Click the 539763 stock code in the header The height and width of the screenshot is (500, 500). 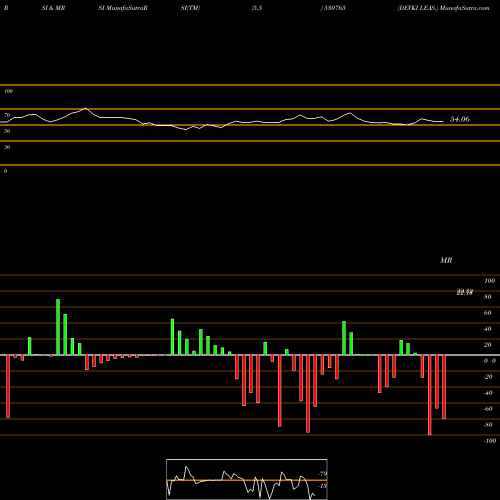click(334, 8)
